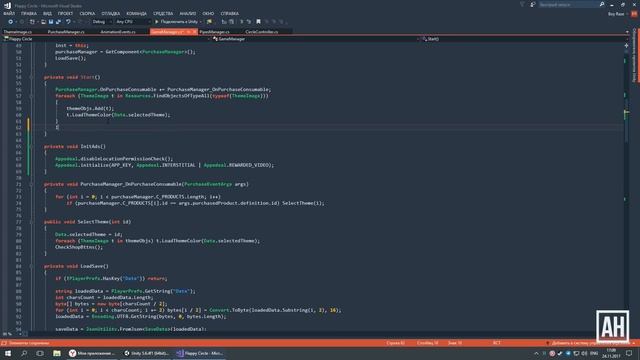Collapse the foreach block outlining toggle
Screen dimensions: 640x360
[31, 96]
